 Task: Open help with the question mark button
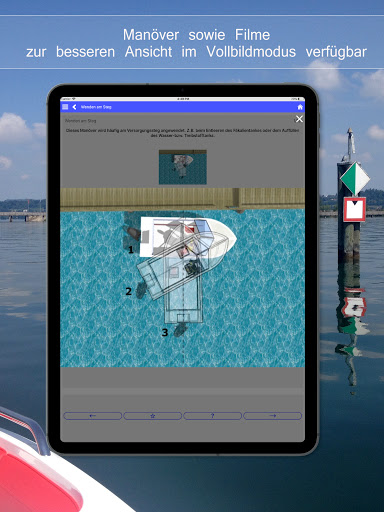[212, 416]
